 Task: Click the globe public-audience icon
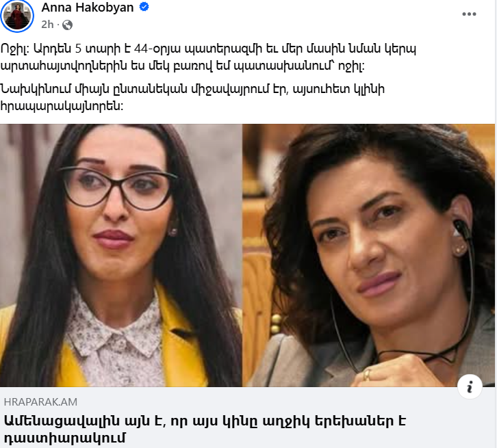(x=67, y=25)
